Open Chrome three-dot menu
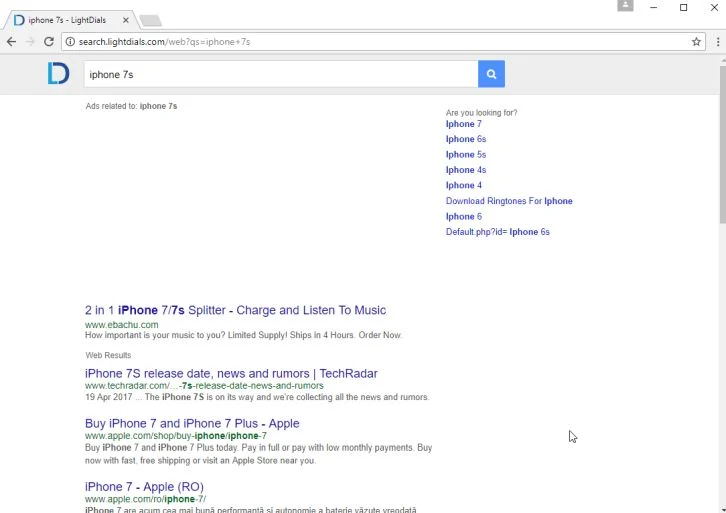 (x=718, y=42)
